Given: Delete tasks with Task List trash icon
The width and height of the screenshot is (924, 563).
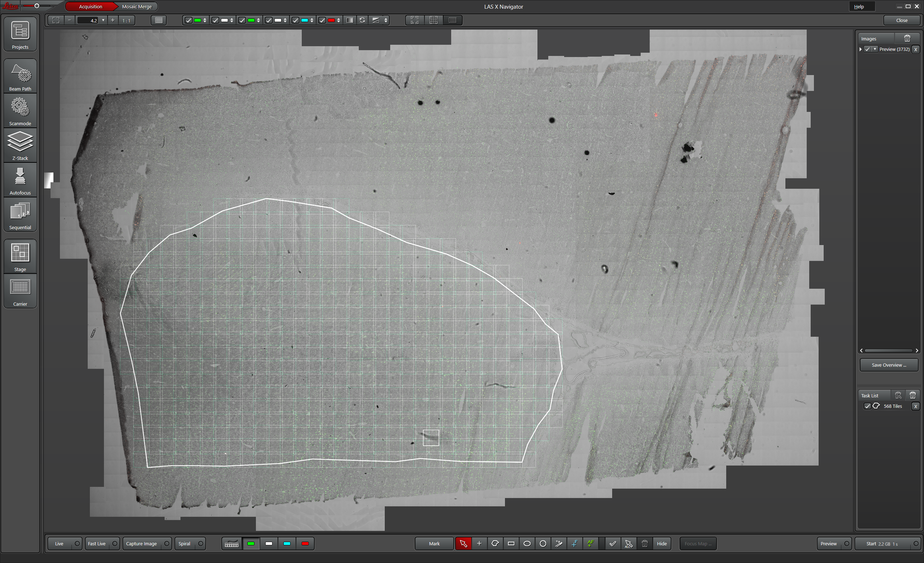Looking at the screenshot, I should coord(912,395).
